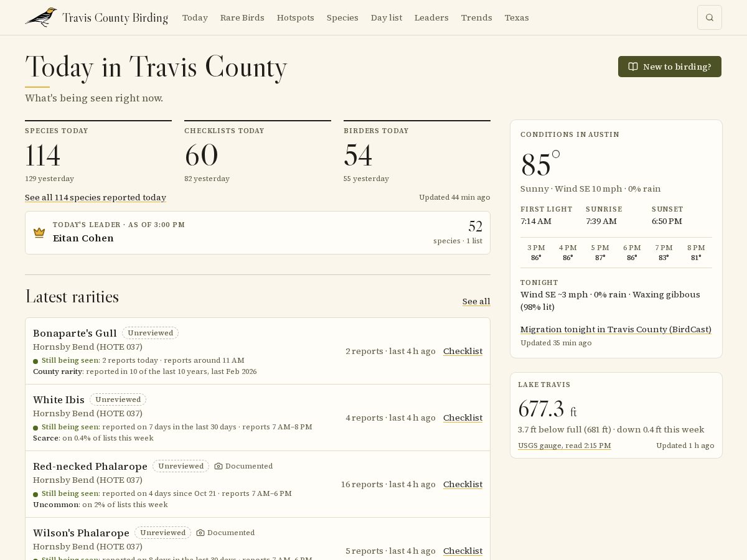747x560 pixels.
Task: Click See all next to Latest rarities
Action: click(476, 301)
